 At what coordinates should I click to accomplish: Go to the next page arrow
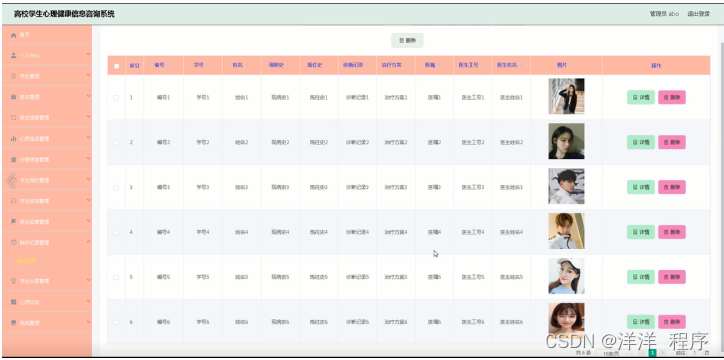pyautogui.click(x=663, y=353)
